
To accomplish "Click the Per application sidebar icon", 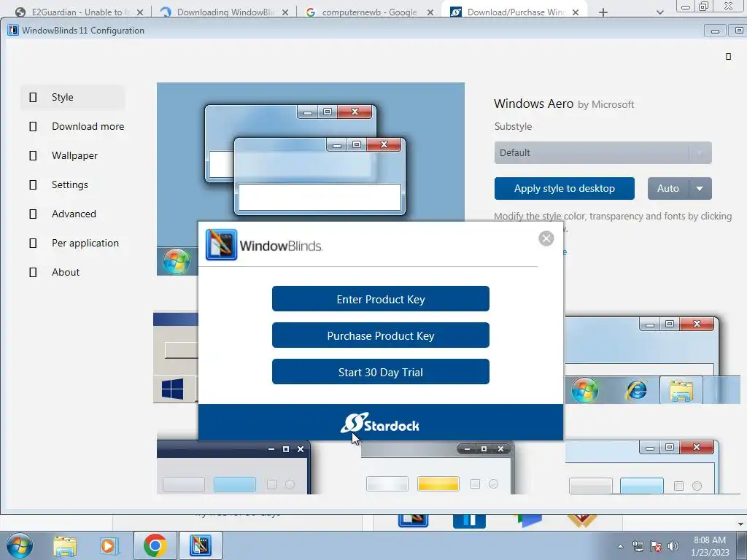I will click(33, 243).
